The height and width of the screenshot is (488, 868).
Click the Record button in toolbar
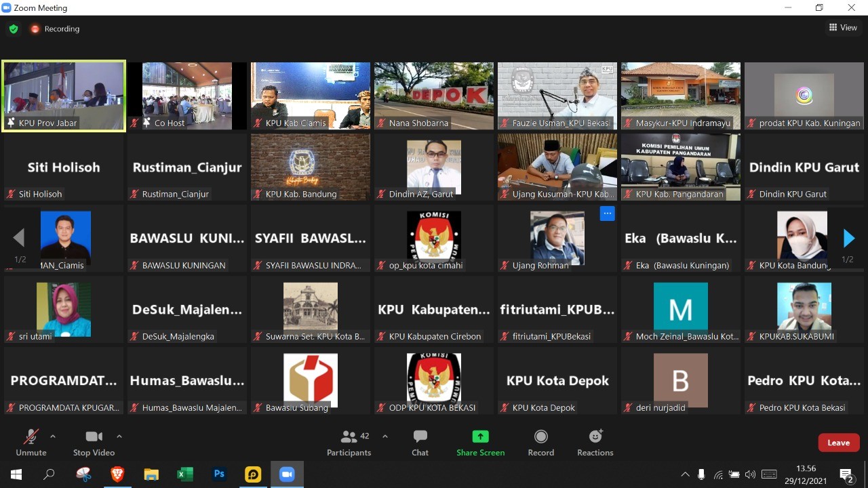click(x=540, y=443)
